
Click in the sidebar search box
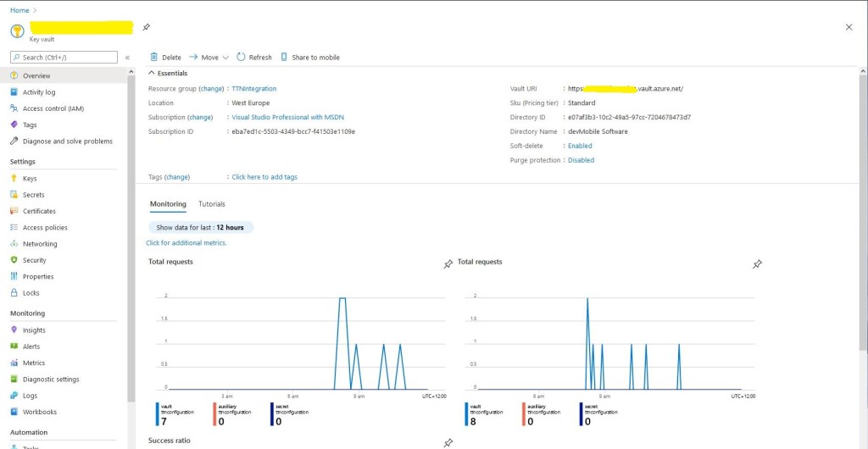(x=64, y=58)
